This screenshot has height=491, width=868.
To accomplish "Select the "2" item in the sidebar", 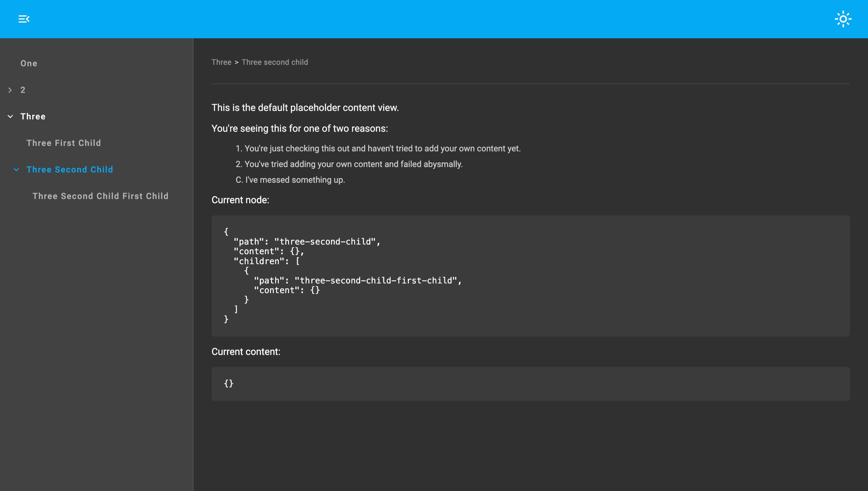I will click(23, 90).
